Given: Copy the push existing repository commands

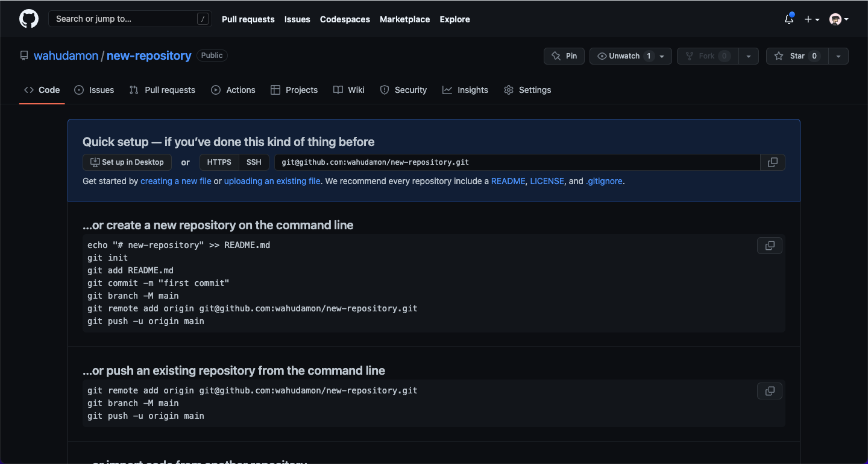Looking at the screenshot, I should pos(770,391).
